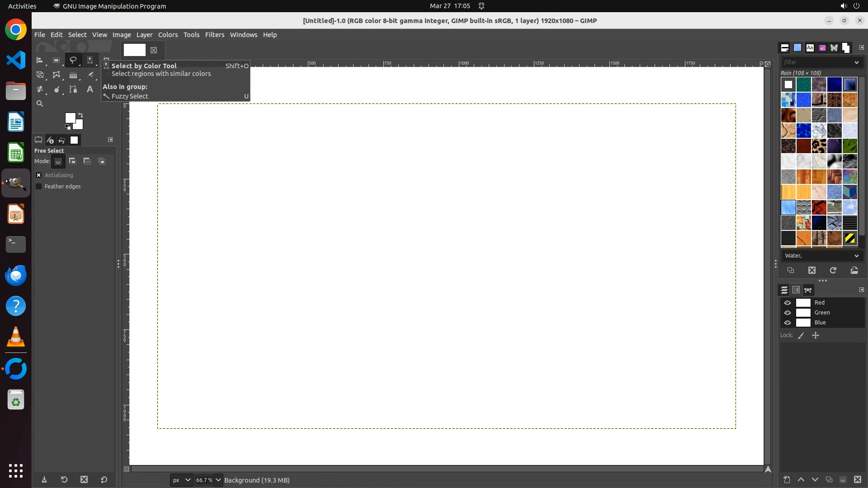This screenshot has height=488, width=868.
Task: Swap foreground and background colors
Action: (80, 115)
